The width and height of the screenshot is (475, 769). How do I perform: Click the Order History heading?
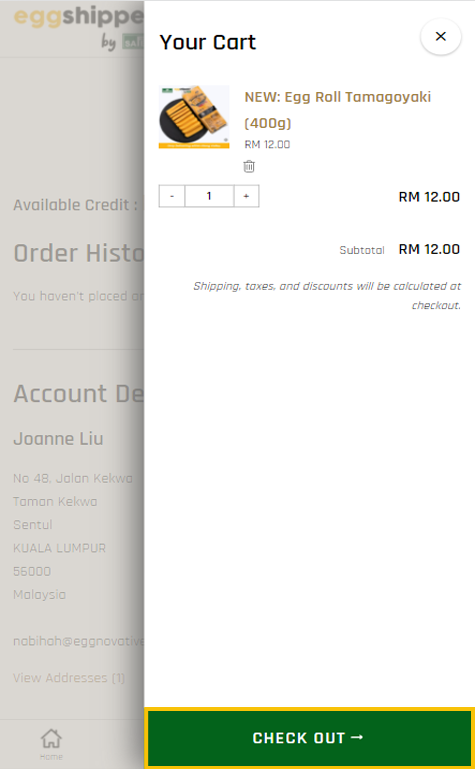click(78, 254)
